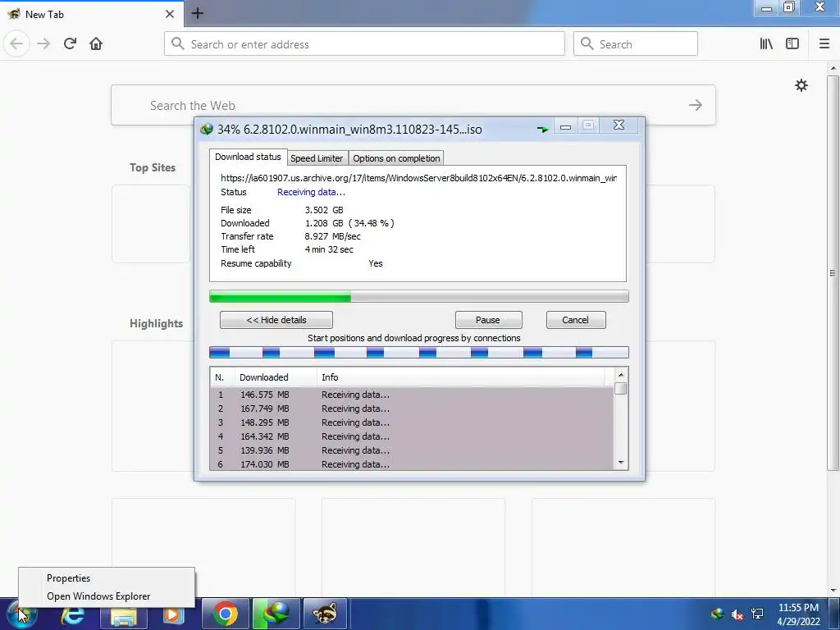Cancel the current download
Screen dimensions: 840x630
tap(575, 320)
